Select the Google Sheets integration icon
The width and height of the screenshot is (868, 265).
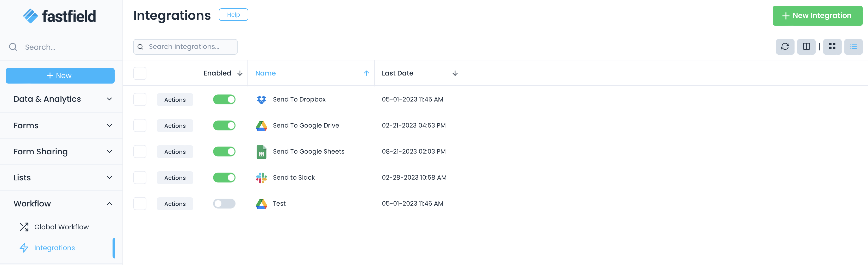[x=261, y=152]
